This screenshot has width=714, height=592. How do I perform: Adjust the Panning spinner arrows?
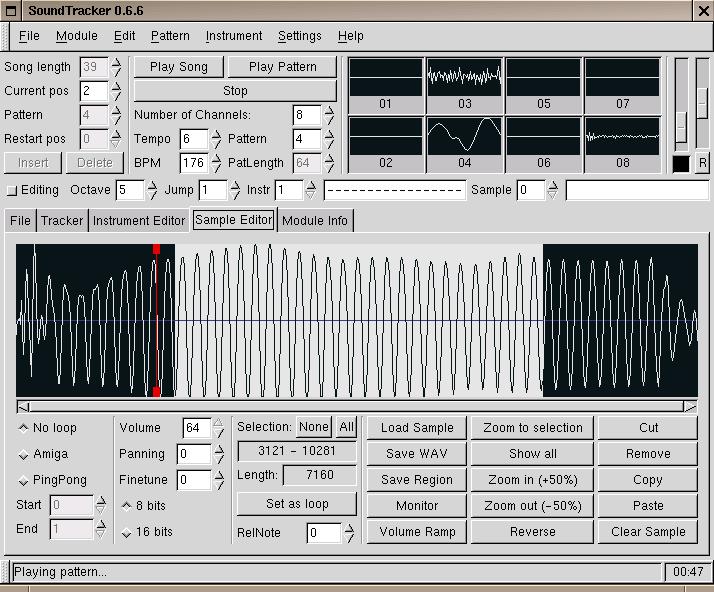pos(219,454)
